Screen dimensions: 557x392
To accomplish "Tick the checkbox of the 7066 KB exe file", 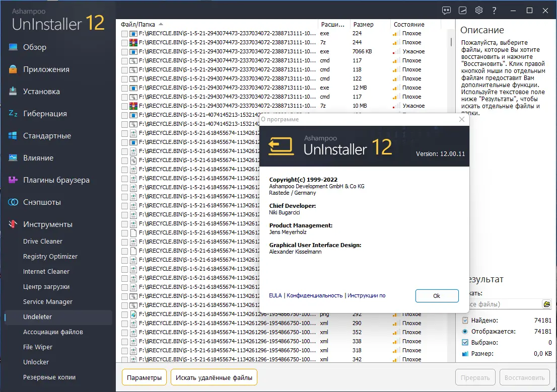I will pos(124,52).
